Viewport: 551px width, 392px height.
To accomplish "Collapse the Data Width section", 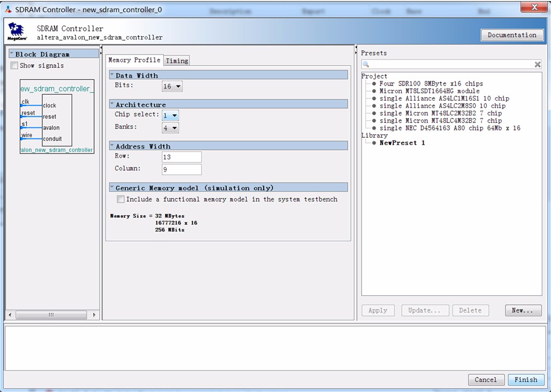I will point(112,75).
